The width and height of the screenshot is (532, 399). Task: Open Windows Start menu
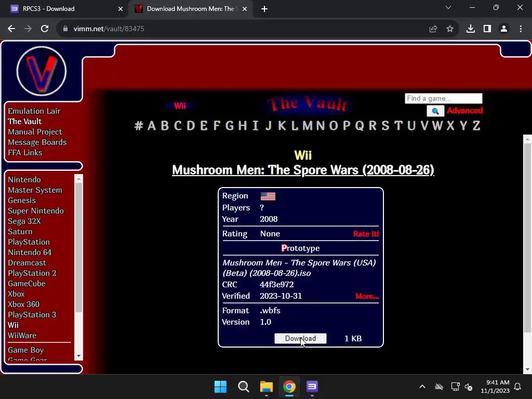click(x=220, y=387)
